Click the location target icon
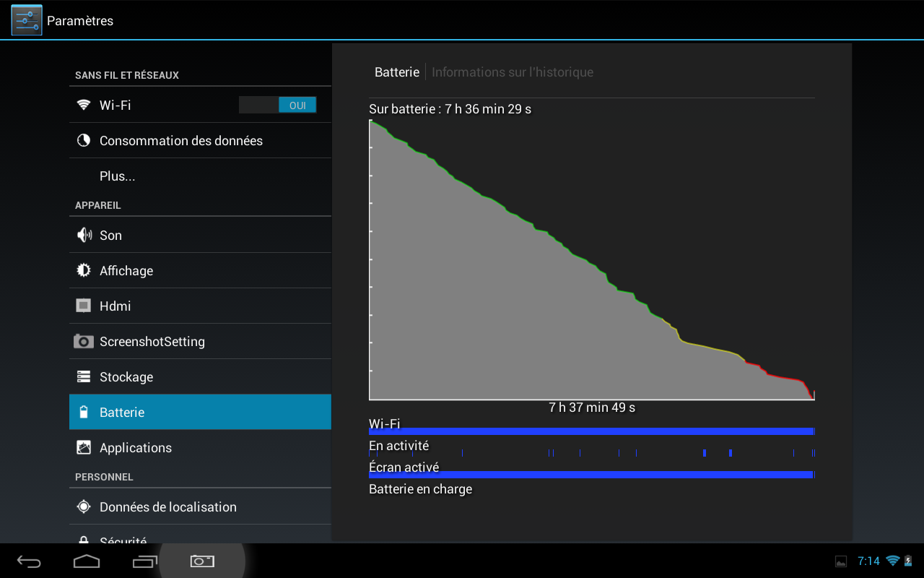This screenshot has width=924, height=578. 84,506
